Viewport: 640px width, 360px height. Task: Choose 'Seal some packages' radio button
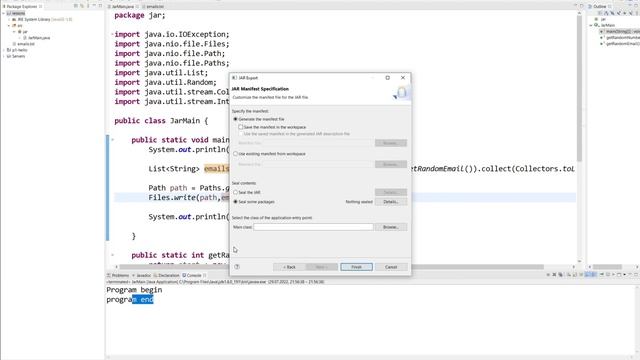236,202
